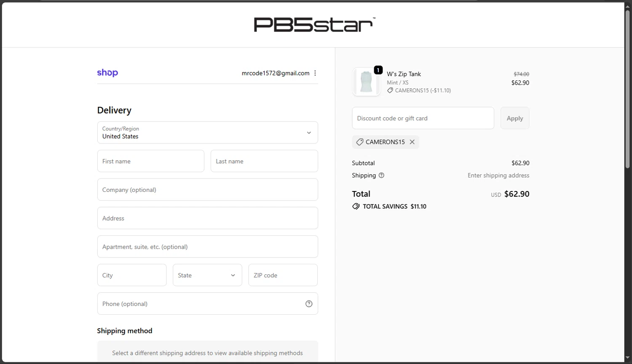Click the City field
Viewport: 632px width, 364px height.
pos(132,275)
